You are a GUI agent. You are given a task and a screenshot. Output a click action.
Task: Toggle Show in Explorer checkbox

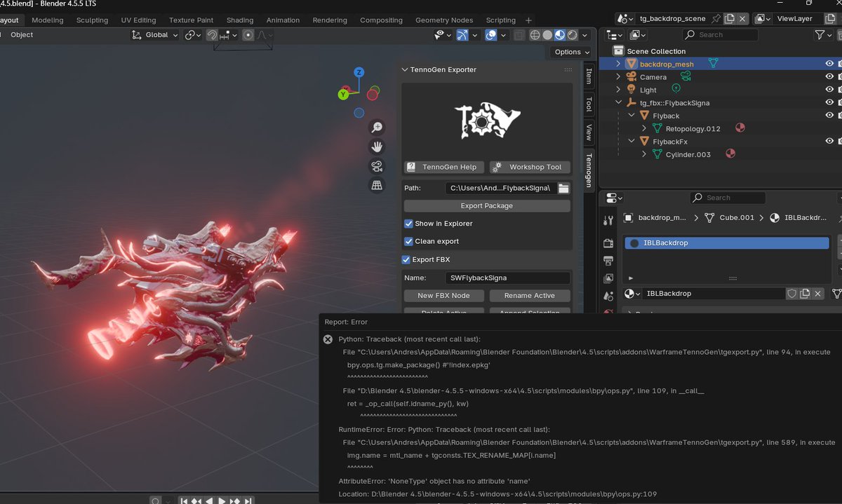pyautogui.click(x=408, y=224)
